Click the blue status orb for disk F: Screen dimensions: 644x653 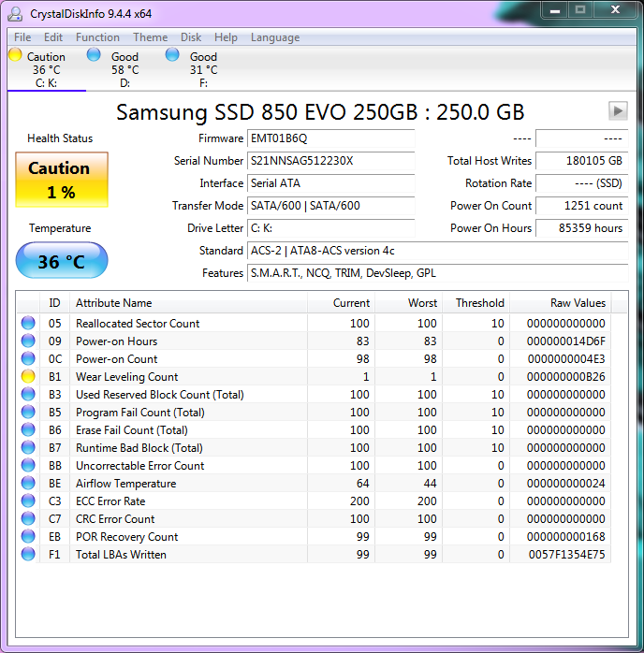172,54
